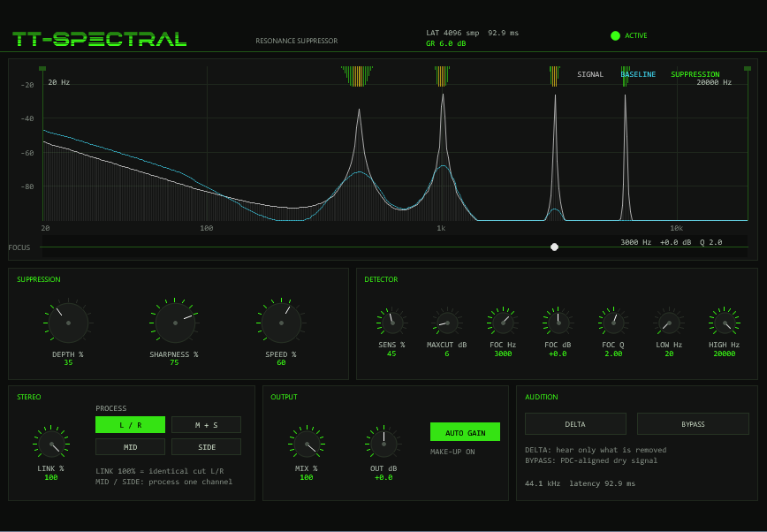Click the BASELINE legend label
767x532 pixels.
coord(638,74)
